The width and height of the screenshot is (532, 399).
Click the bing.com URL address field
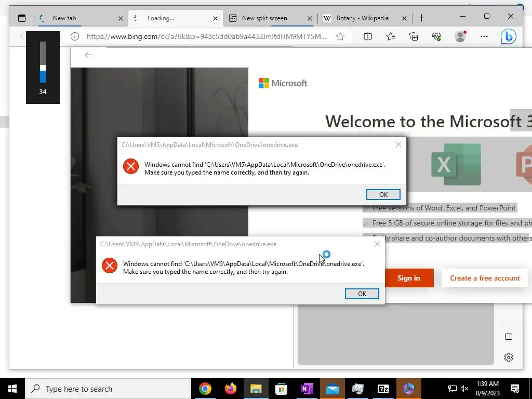click(x=206, y=36)
